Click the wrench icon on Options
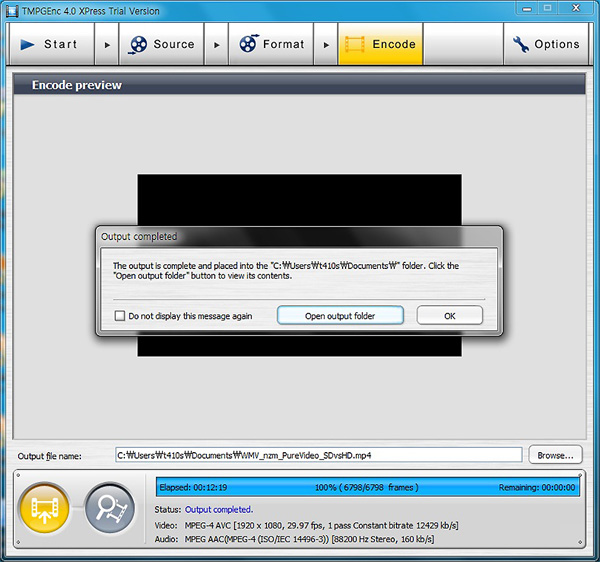 (520, 44)
